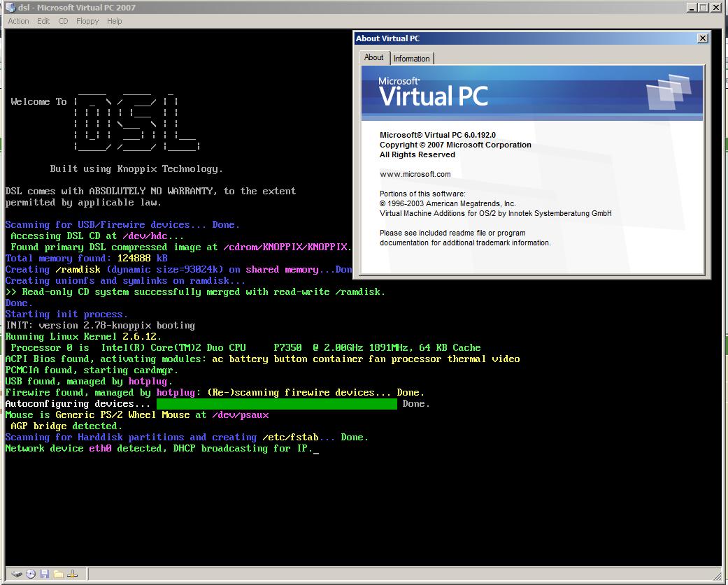Click the network adapter status icon
Screen dimensions: 728x585
tap(73, 574)
